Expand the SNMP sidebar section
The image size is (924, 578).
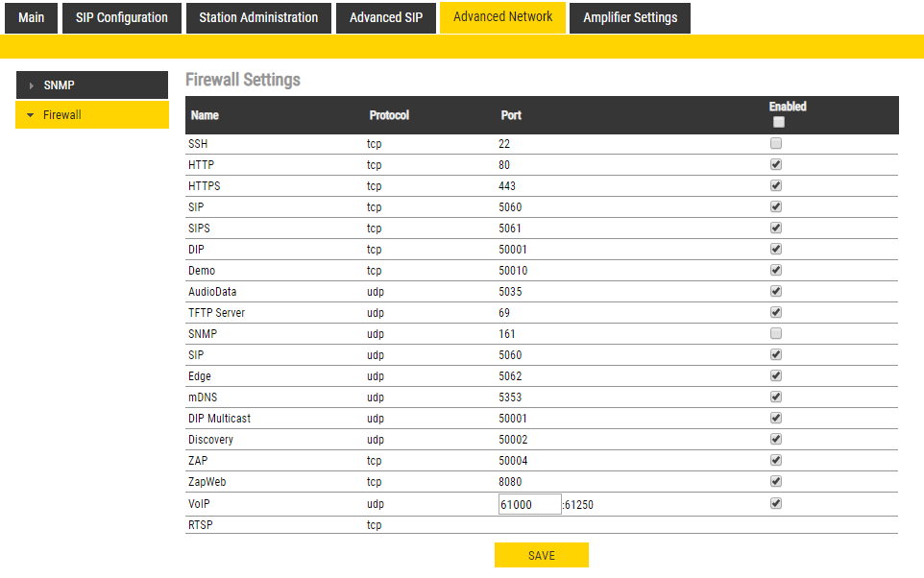pos(91,85)
